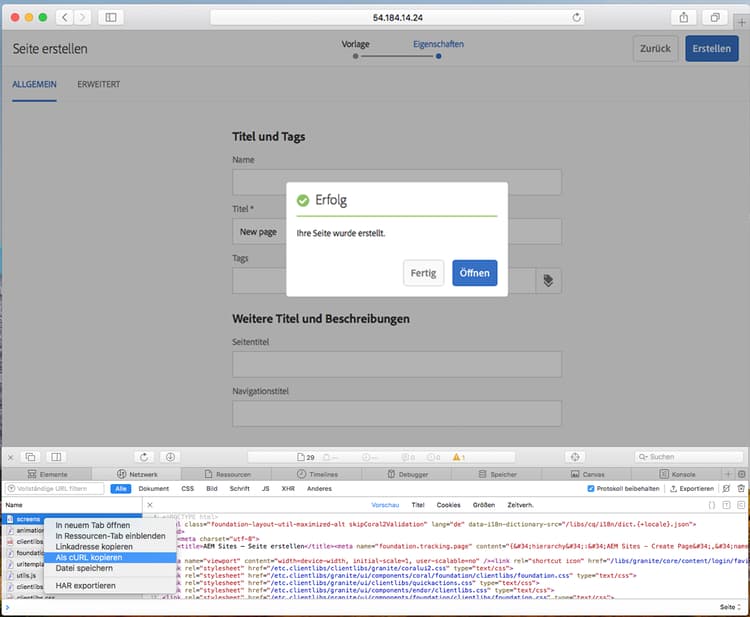Select Als cURL kopieren
Image resolution: width=750 pixels, height=617 pixels.
[x=110, y=558]
